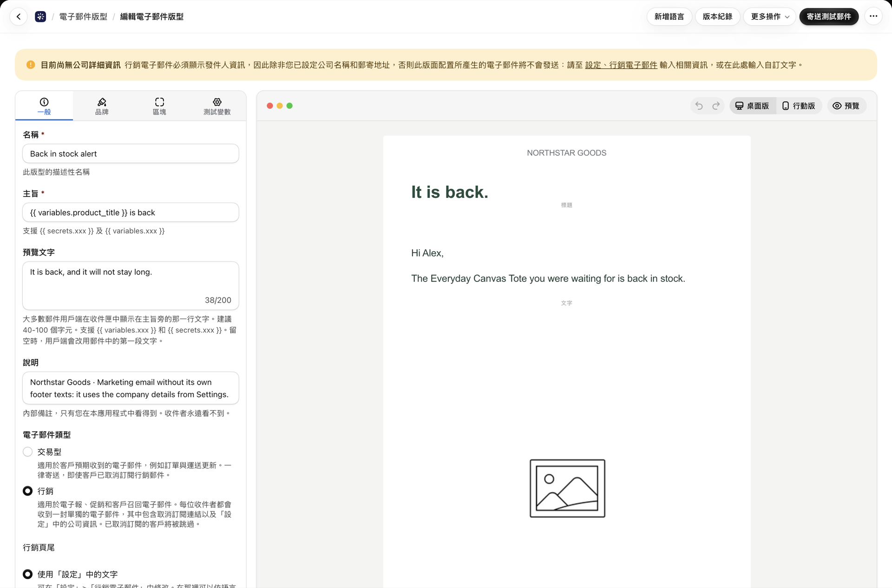Expand the 更多操作 dropdown
Screen dimensions: 892x588
tap(770, 17)
